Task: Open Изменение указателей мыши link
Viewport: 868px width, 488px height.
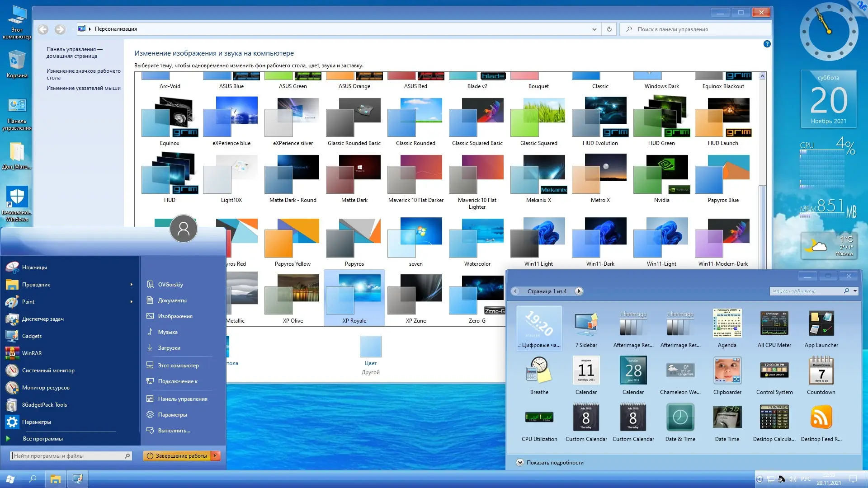Action: 83,88
